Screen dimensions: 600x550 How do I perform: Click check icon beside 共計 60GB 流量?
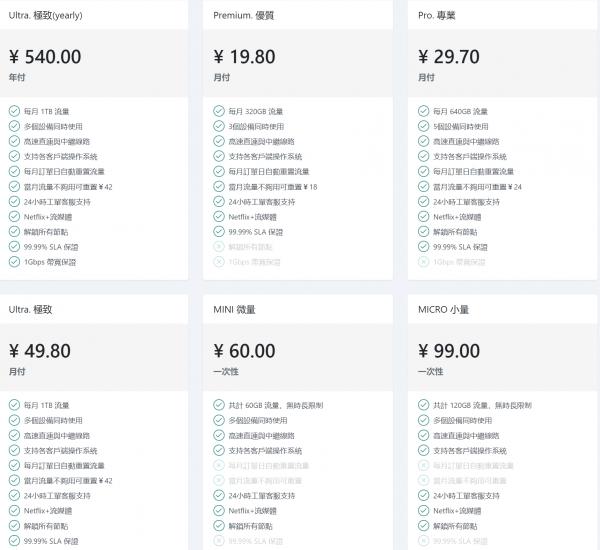[219, 405]
